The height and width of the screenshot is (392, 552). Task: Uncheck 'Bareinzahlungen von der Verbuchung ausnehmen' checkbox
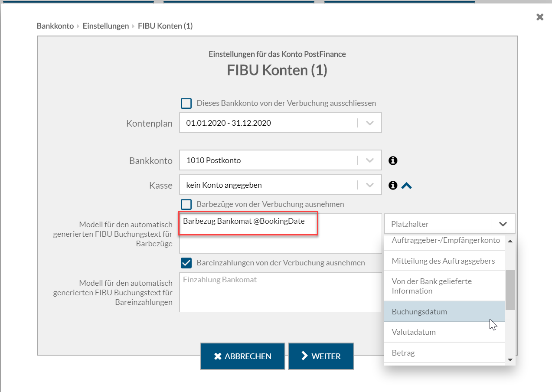tap(186, 263)
